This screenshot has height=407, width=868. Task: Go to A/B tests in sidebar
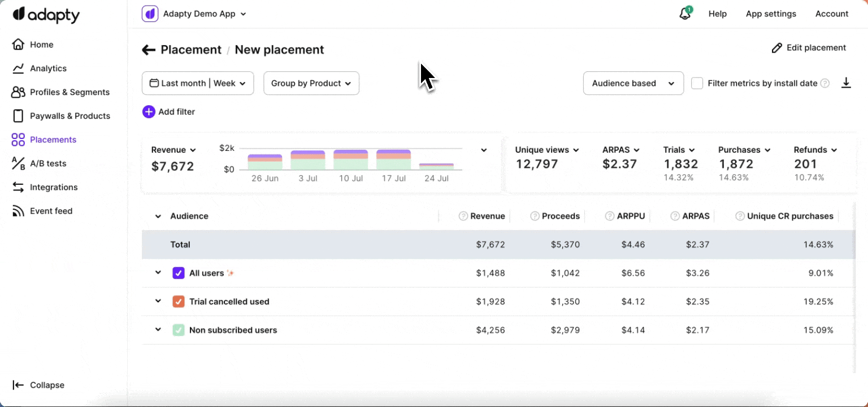tap(48, 163)
